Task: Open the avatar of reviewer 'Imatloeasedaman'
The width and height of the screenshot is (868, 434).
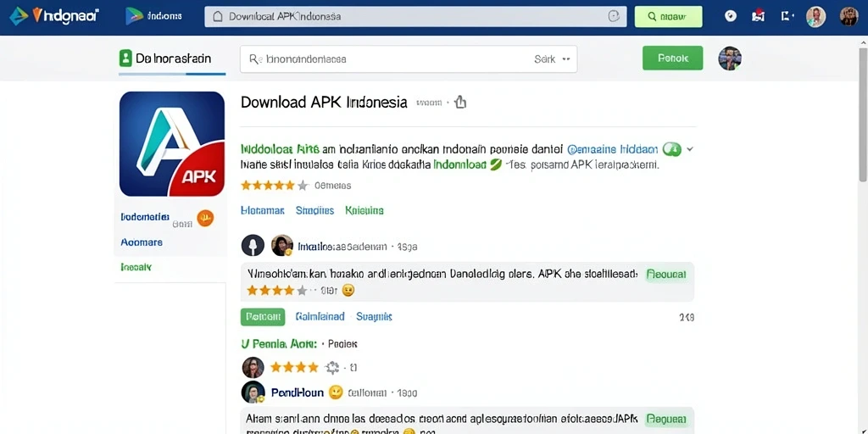Action: coord(281,245)
